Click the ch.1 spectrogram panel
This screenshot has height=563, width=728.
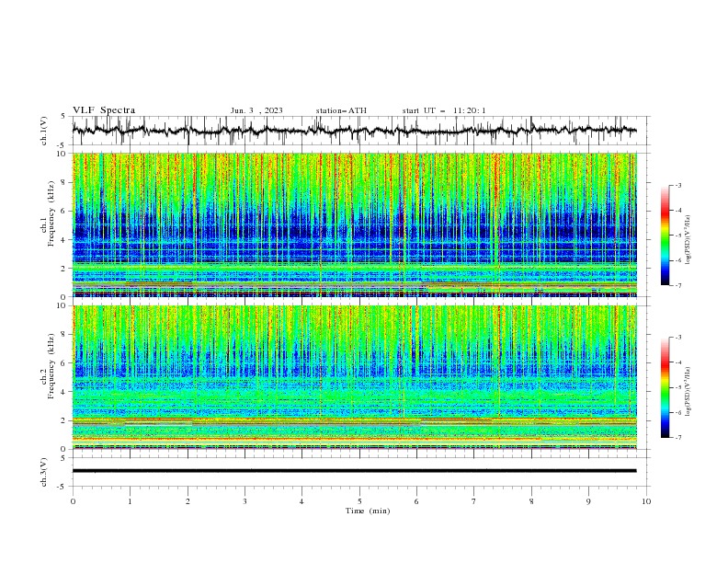[x=355, y=224]
